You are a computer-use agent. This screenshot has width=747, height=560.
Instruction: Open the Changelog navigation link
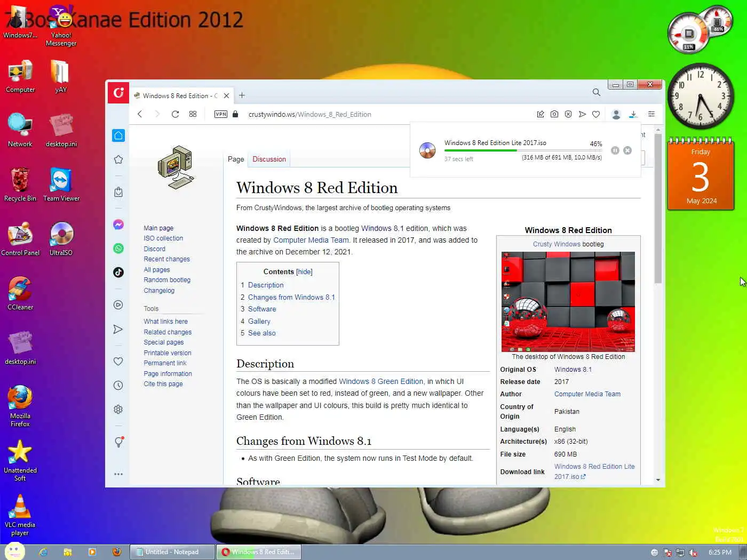[x=159, y=291]
